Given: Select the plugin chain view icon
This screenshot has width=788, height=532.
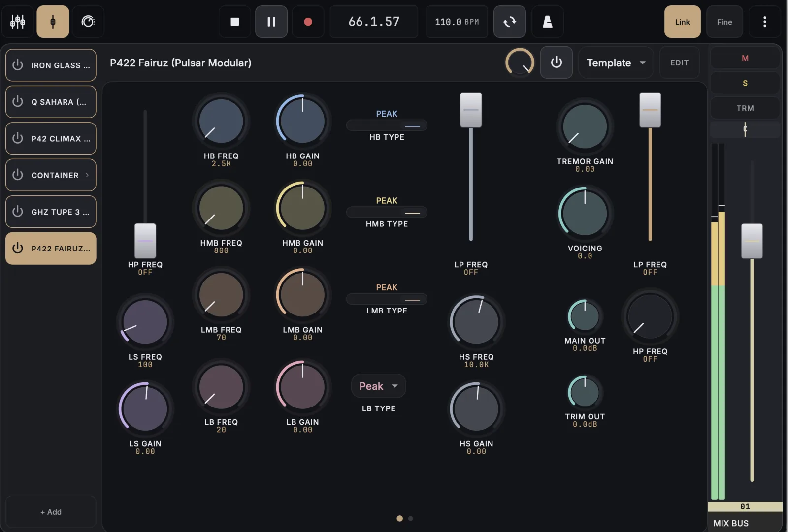Looking at the screenshot, I should (x=53, y=22).
